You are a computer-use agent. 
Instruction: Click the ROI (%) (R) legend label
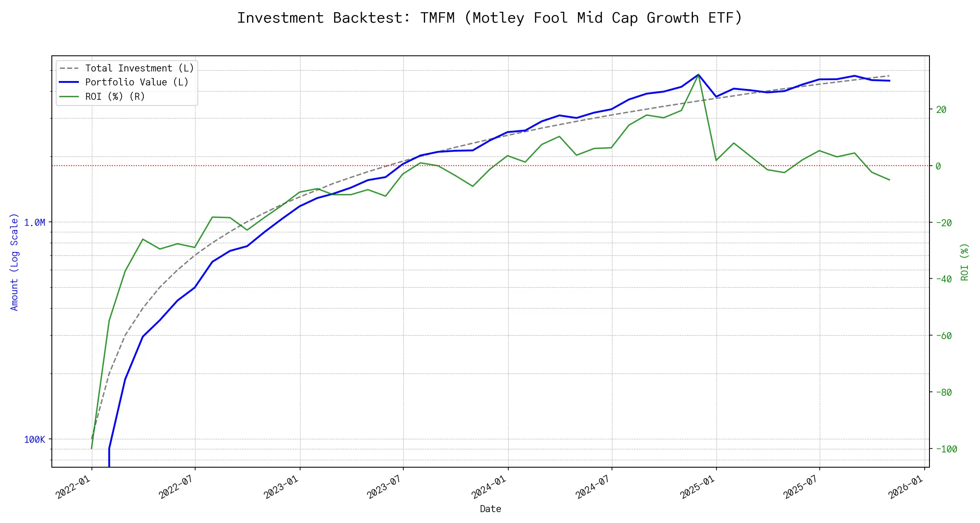[x=115, y=97]
